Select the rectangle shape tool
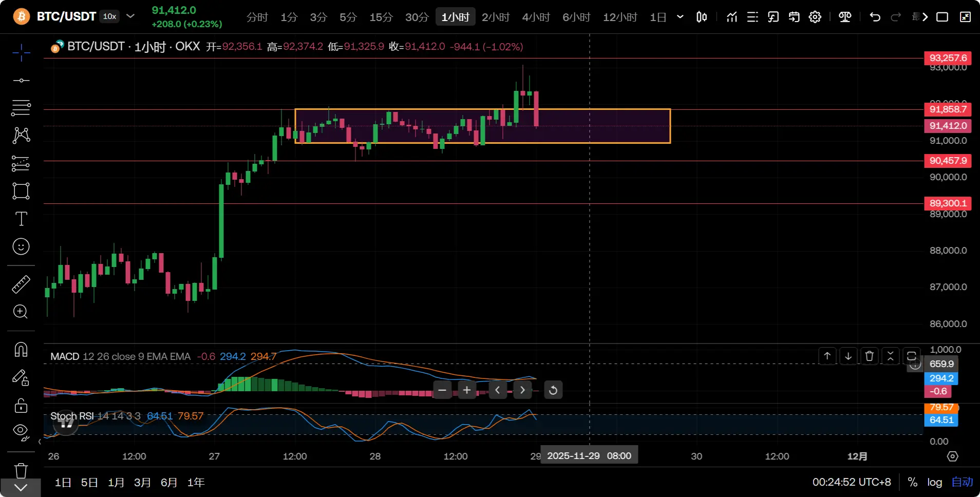Screen dimensions: 980x497 (x=21, y=191)
